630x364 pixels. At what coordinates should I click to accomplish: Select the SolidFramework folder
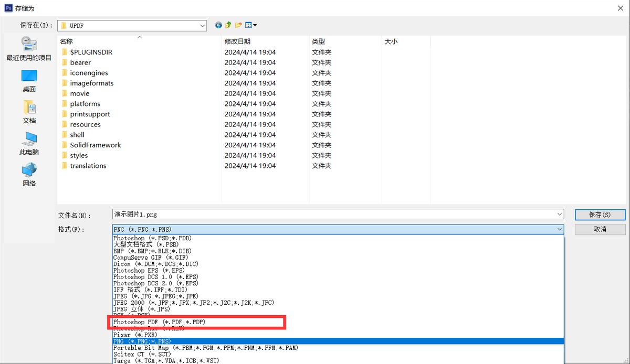[90, 145]
